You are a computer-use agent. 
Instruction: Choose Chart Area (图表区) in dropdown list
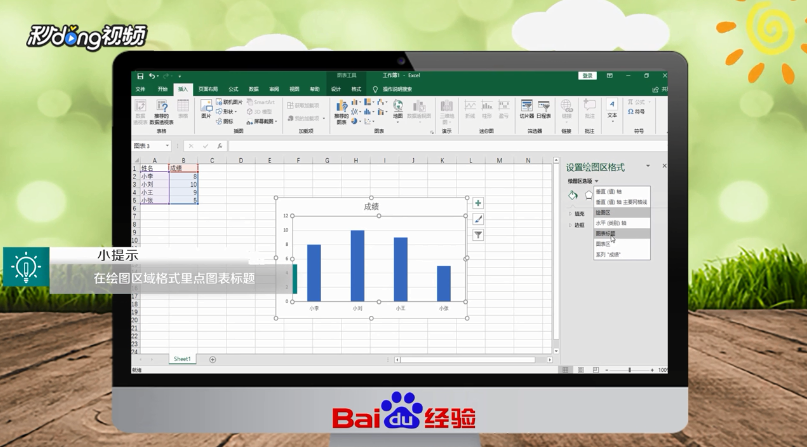coord(622,244)
